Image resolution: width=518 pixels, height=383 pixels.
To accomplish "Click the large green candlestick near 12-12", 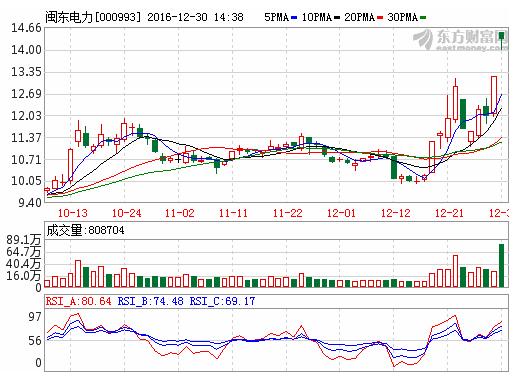I will click(394, 167).
